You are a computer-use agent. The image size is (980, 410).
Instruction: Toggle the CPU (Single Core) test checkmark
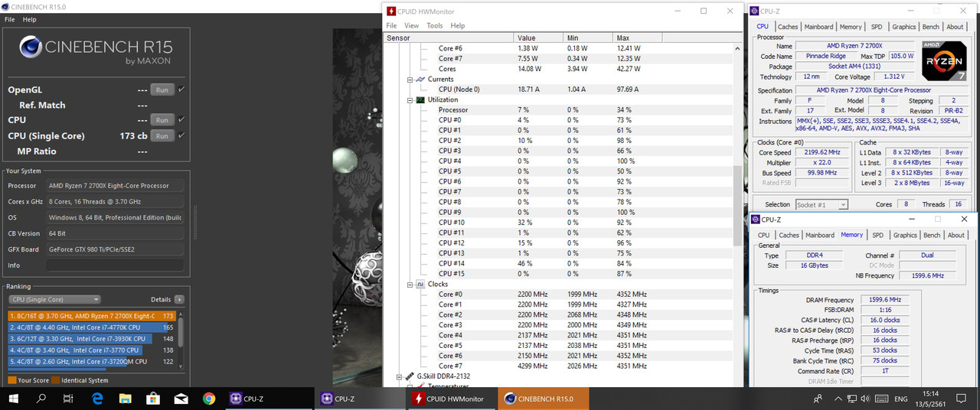[181, 135]
